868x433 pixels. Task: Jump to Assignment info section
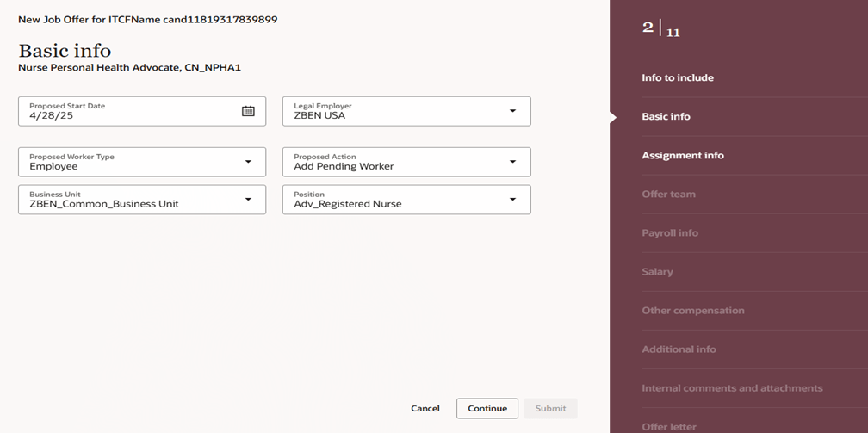click(683, 156)
